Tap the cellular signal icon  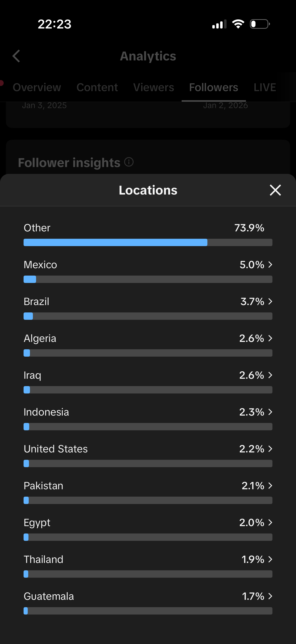tap(219, 24)
